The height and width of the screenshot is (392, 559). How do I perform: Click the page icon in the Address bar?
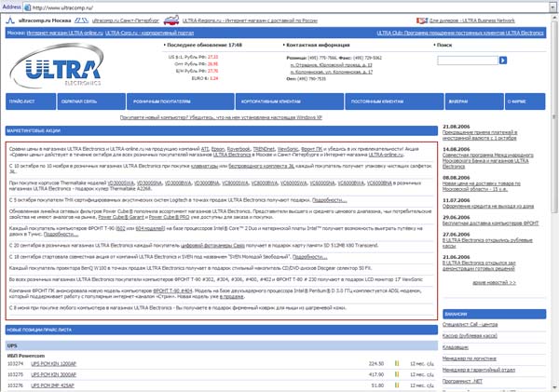[27, 7]
